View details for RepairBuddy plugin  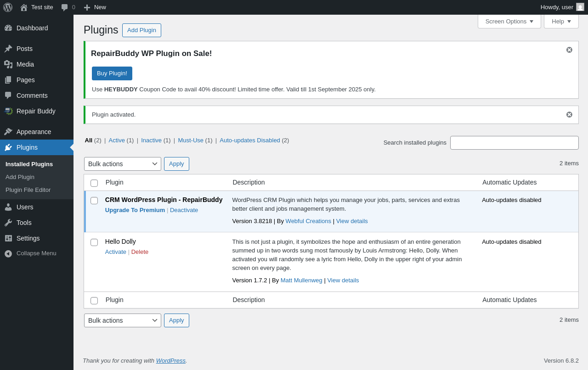[x=352, y=221]
